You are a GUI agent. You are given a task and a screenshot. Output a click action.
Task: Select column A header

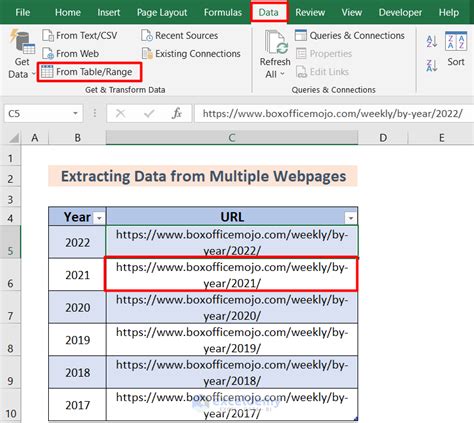point(35,138)
